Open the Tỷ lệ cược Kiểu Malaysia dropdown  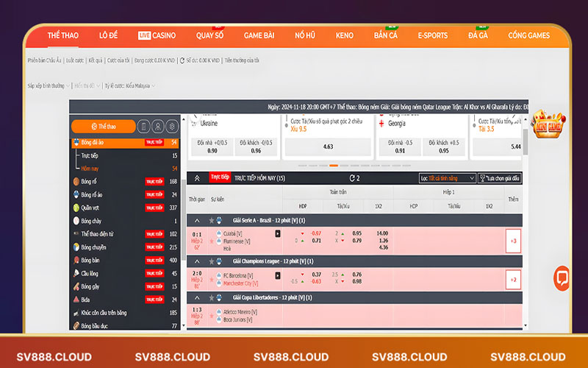pyautogui.click(x=130, y=86)
